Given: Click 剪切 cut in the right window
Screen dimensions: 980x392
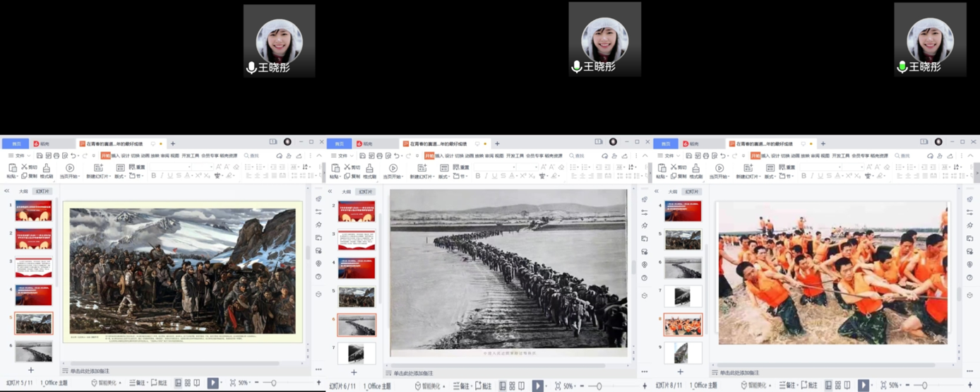Looking at the screenshot, I should (678, 167).
